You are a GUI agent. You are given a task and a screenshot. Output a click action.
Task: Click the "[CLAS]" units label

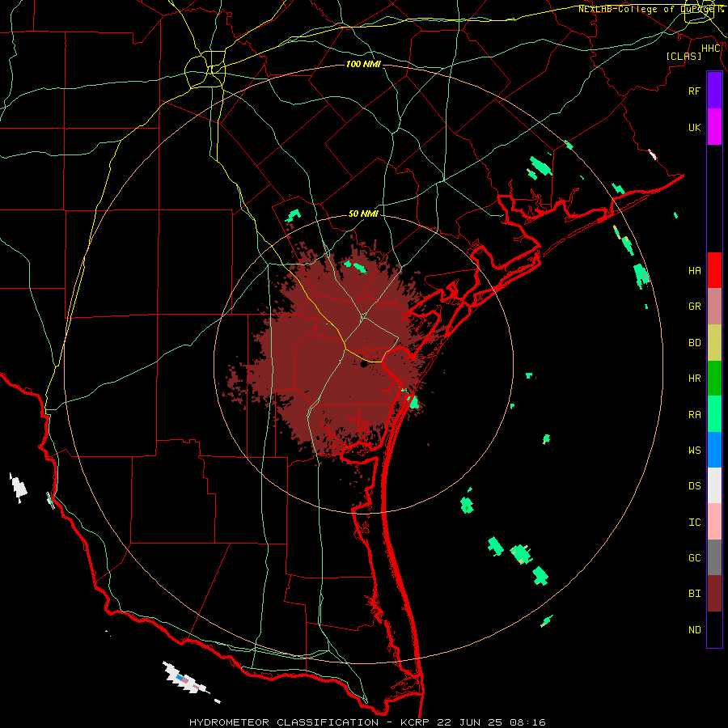684,56
